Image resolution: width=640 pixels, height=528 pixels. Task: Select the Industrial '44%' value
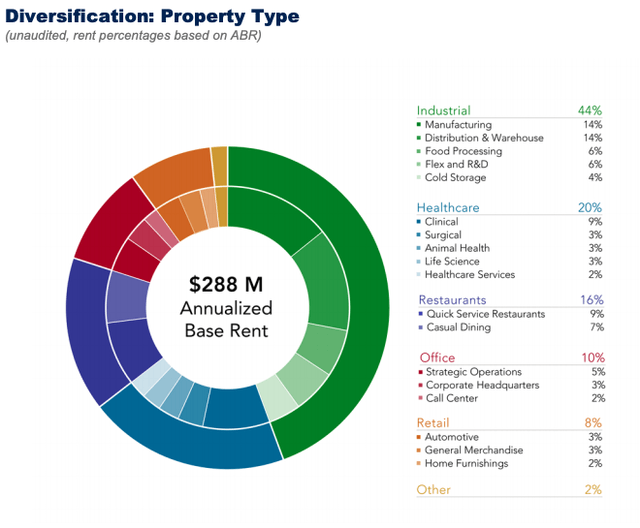[590, 111]
